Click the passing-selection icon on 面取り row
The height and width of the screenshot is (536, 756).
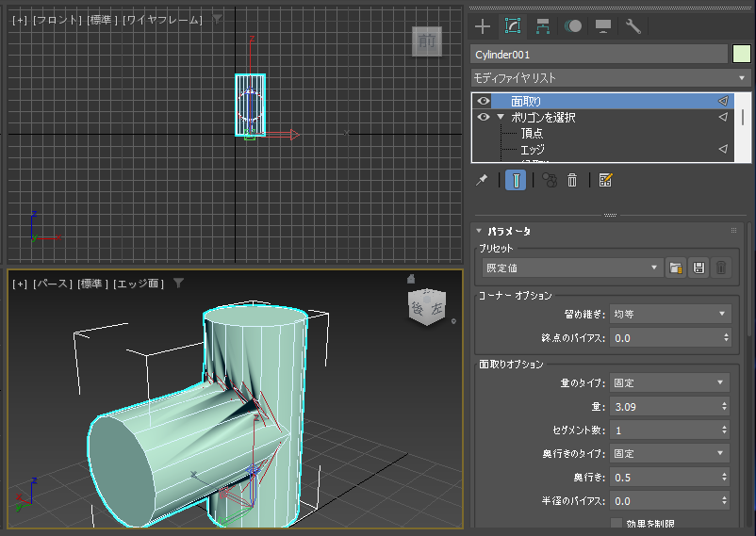click(723, 101)
